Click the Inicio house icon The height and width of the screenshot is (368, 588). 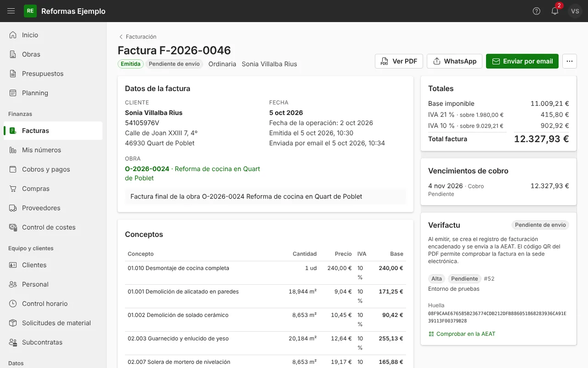[x=13, y=35]
